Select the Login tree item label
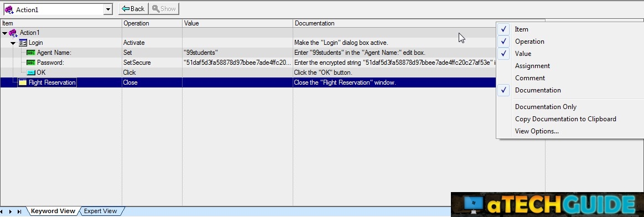Image resolution: width=644 pixels, height=217 pixels. tap(36, 43)
